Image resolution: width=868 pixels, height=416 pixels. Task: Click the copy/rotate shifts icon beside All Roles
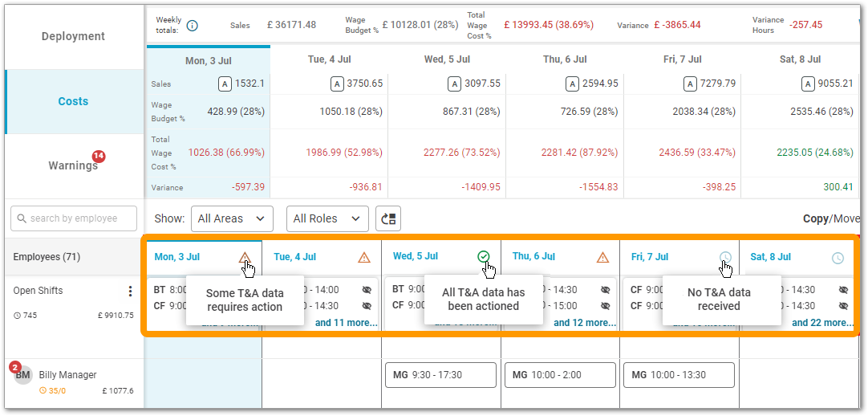tap(388, 218)
